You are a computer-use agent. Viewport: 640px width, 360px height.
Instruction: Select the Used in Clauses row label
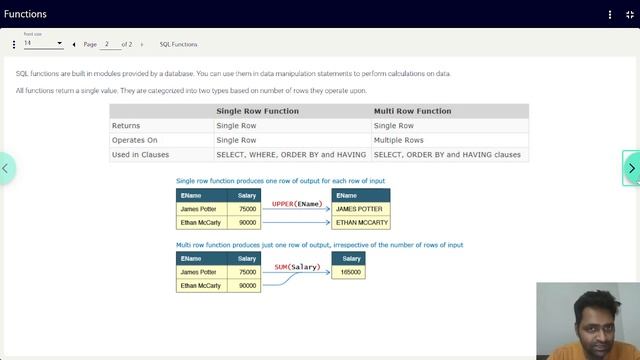[140, 155]
